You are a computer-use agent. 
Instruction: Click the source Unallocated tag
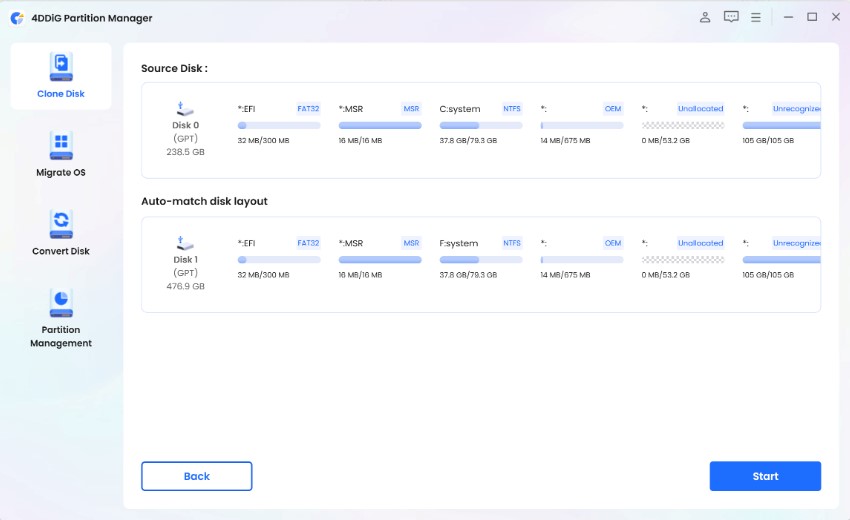[700, 108]
